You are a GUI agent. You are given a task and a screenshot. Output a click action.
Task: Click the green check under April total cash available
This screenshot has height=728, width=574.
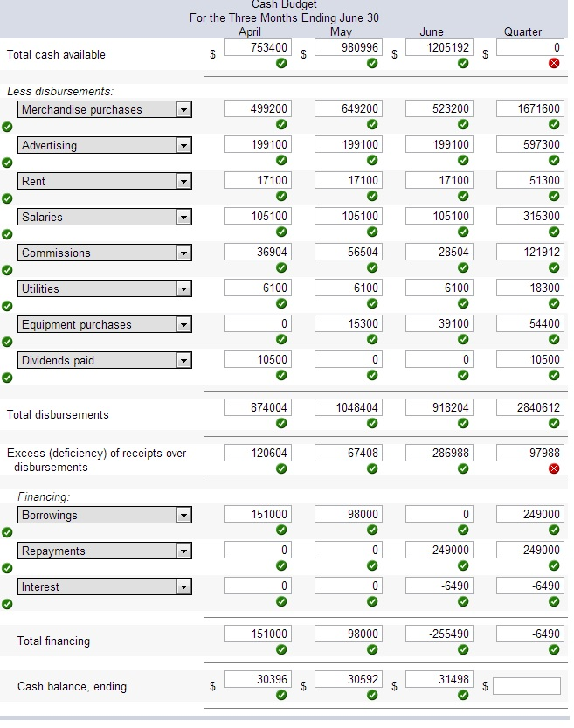click(281, 63)
